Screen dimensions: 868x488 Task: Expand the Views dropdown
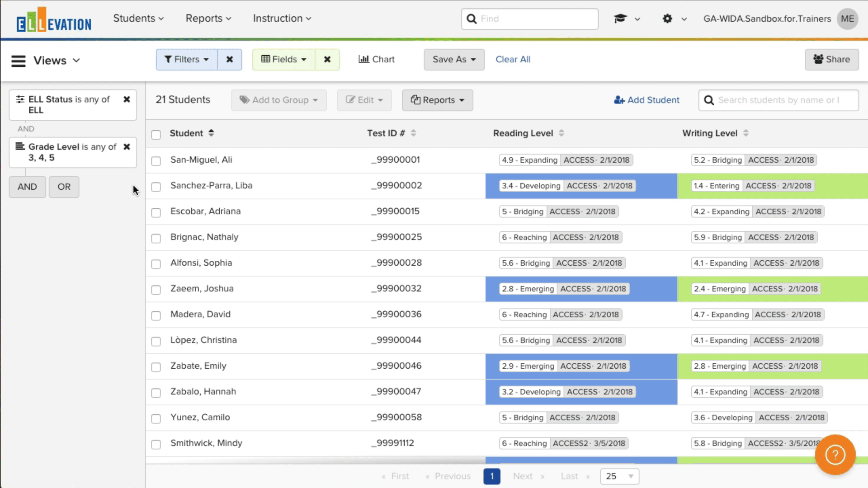point(57,61)
